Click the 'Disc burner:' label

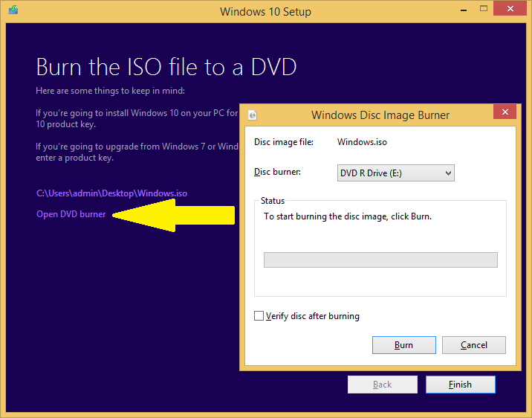coord(278,172)
